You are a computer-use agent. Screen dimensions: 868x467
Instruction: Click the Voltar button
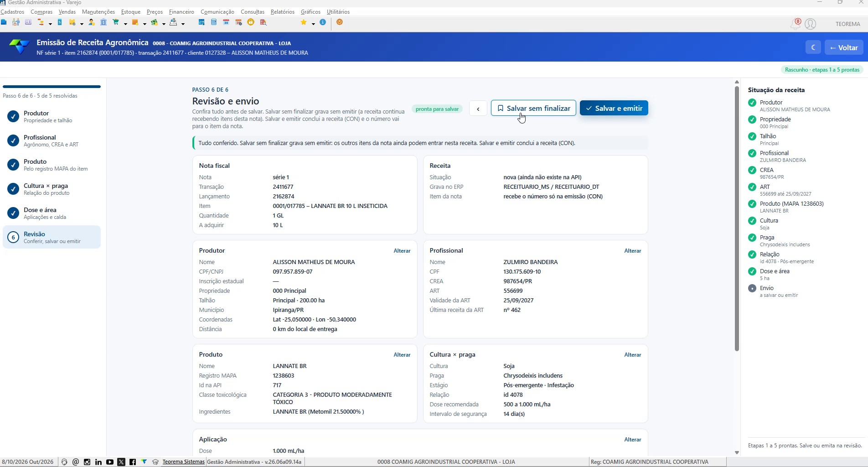pyautogui.click(x=844, y=47)
